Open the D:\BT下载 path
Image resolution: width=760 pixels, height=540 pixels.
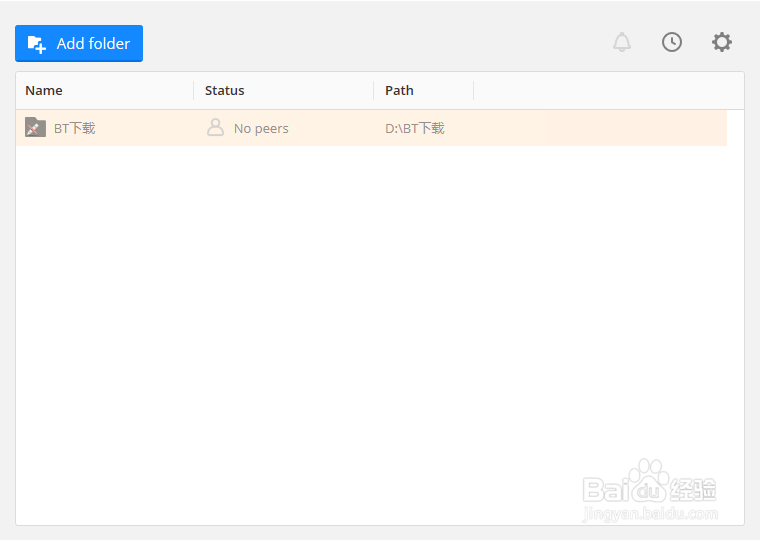415,128
